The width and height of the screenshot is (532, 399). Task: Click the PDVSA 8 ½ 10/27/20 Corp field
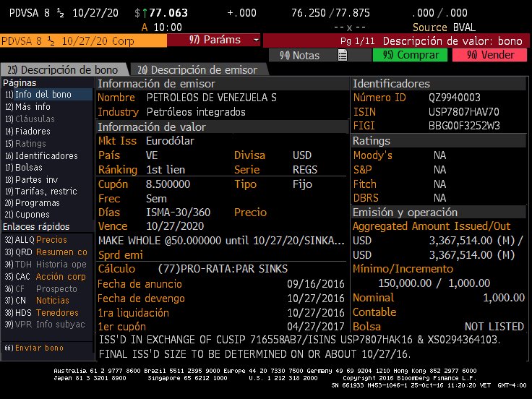coord(83,40)
